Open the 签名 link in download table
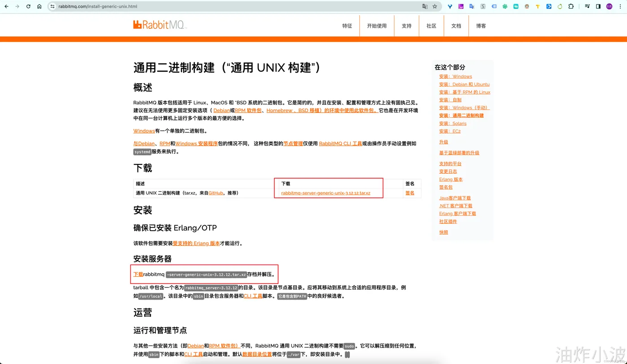The image size is (627, 364). coord(410,193)
